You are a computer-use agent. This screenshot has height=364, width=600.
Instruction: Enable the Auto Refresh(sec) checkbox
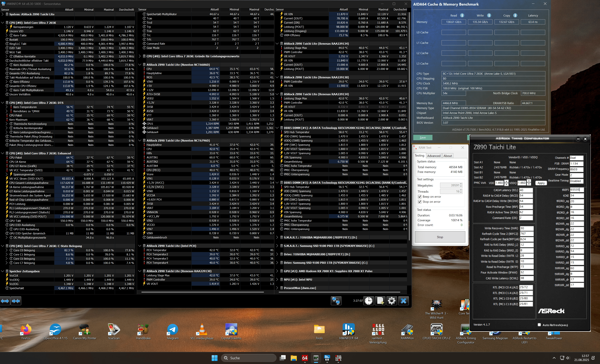(539, 325)
